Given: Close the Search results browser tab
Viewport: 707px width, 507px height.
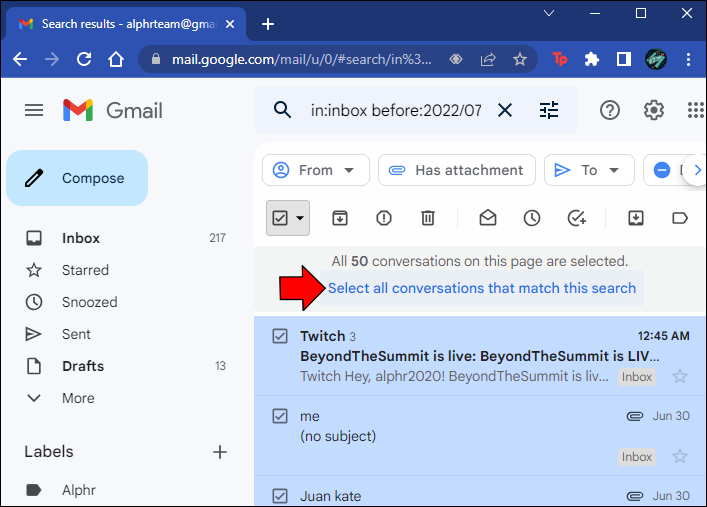Looking at the screenshot, I should tap(230, 24).
